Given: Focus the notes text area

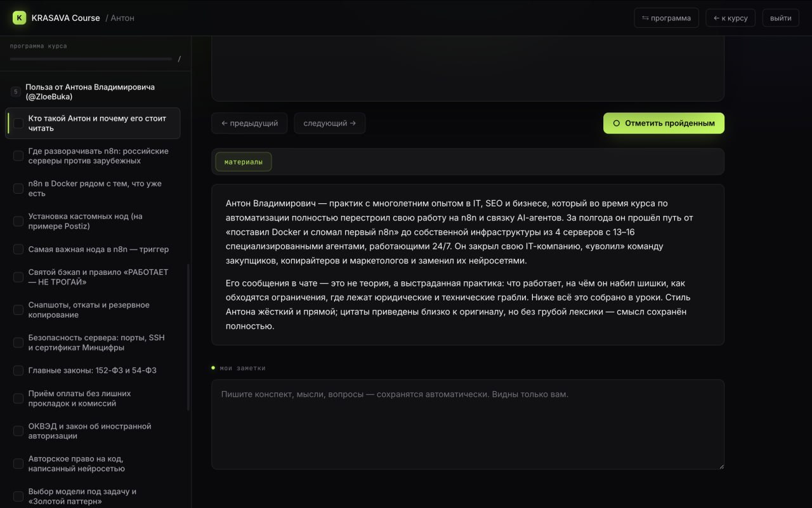Looking at the screenshot, I should pyautogui.click(x=468, y=424).
